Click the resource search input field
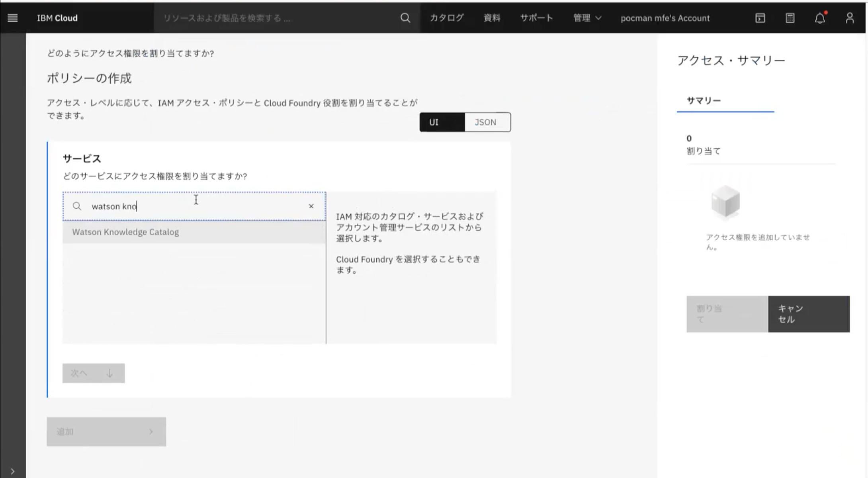This screenshot has width=868, height=478. (x=275, y=18)
